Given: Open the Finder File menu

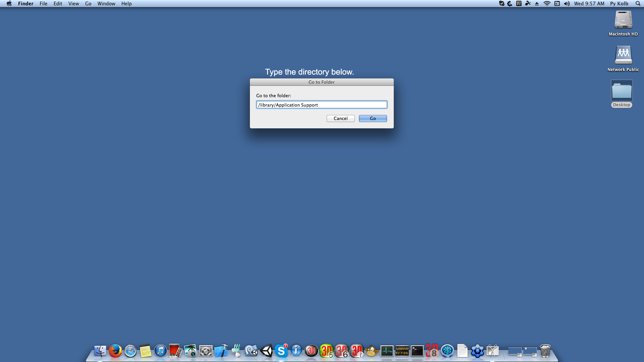Looking at the screenshot, I should (43, 4).
